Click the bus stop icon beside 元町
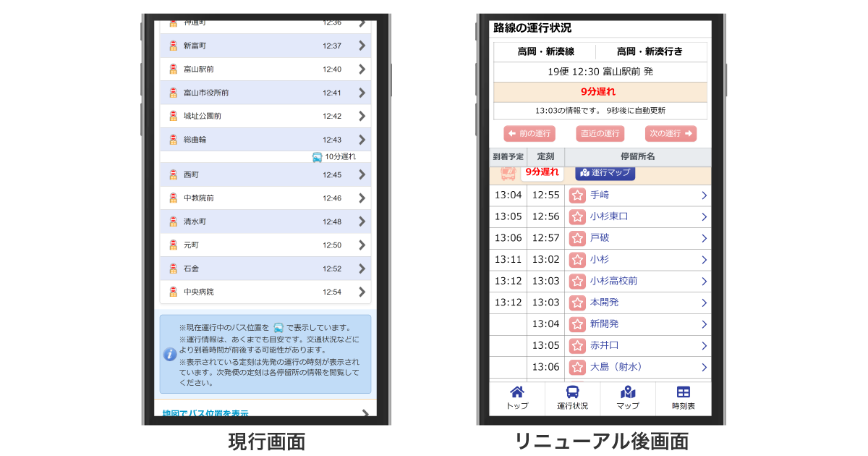Screen dimensions: 868x456 coord(173,245)
